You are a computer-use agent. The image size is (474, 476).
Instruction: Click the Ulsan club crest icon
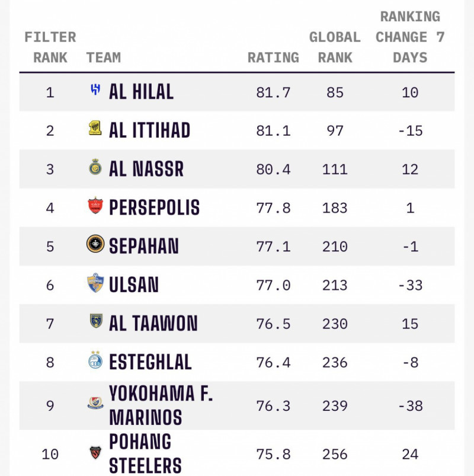pos(95,283)
